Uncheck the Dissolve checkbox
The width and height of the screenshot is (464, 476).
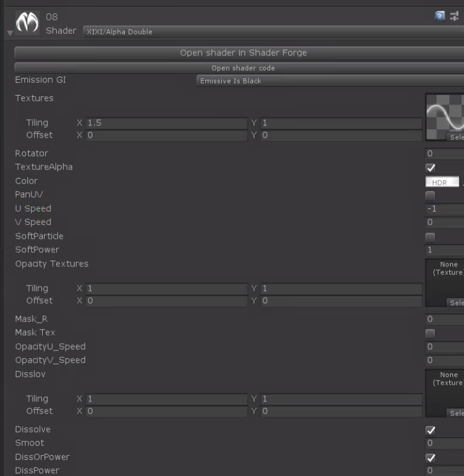(x=430, y=430)
